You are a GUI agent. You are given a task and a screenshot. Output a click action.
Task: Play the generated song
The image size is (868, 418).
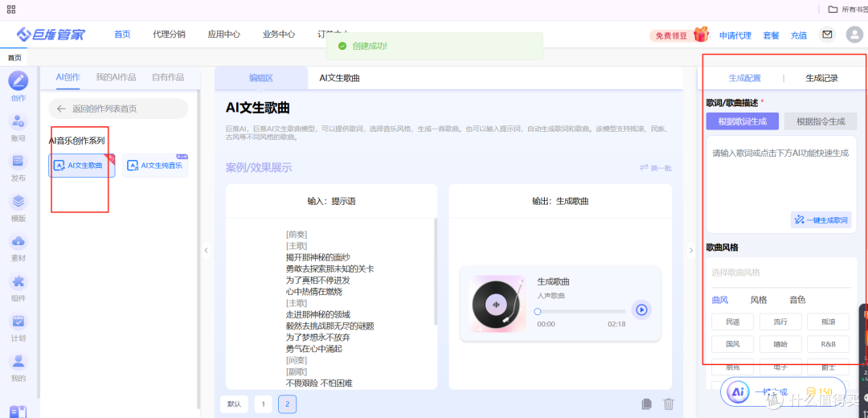[641, 309]
